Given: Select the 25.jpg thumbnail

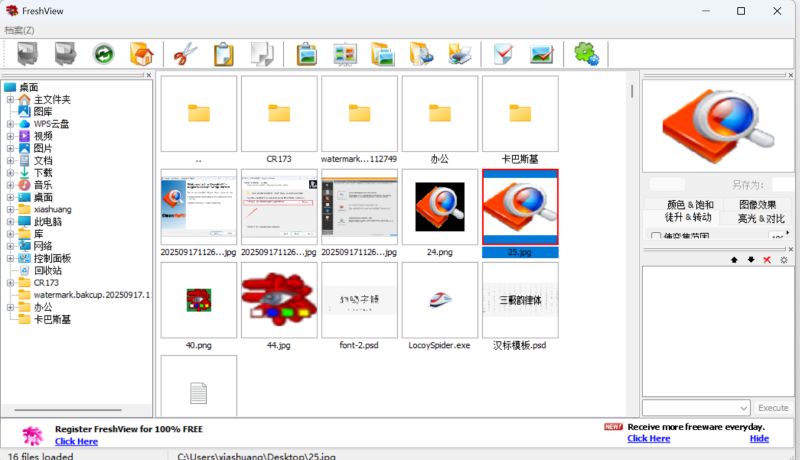Looking at the screenshot, I should click(x=520, y=207).
